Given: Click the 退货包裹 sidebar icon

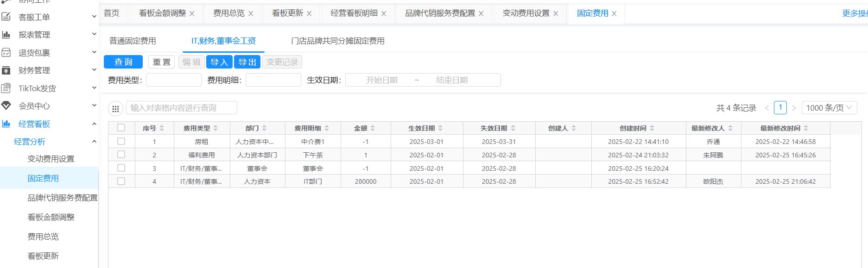Looking at the screenshot, I should point(6,52).
